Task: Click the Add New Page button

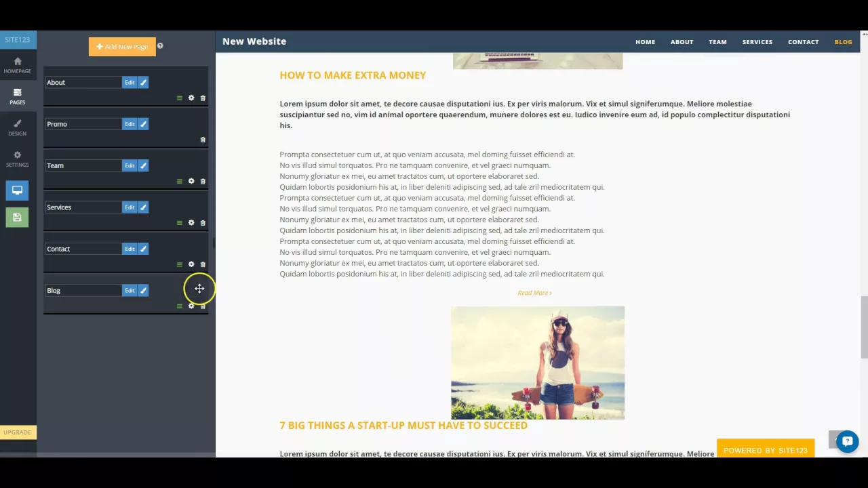Action: tap(122, 47)
